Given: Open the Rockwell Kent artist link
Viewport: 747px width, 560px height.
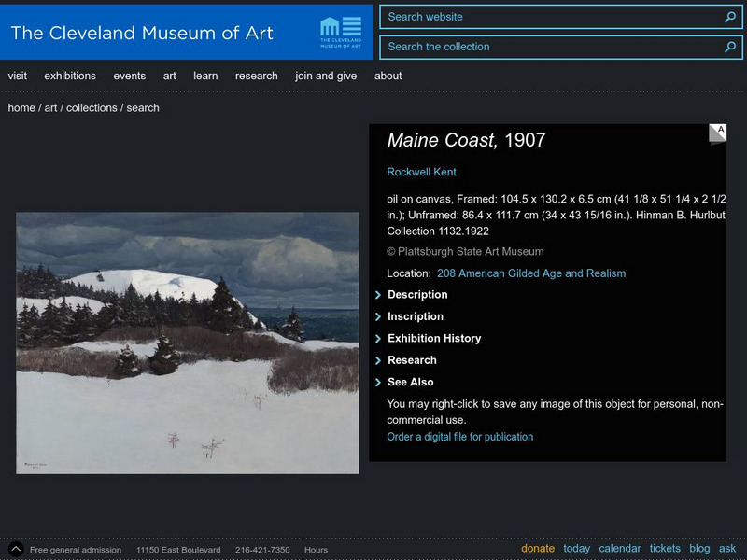Looking at the screenshot, I should [421, 173].
